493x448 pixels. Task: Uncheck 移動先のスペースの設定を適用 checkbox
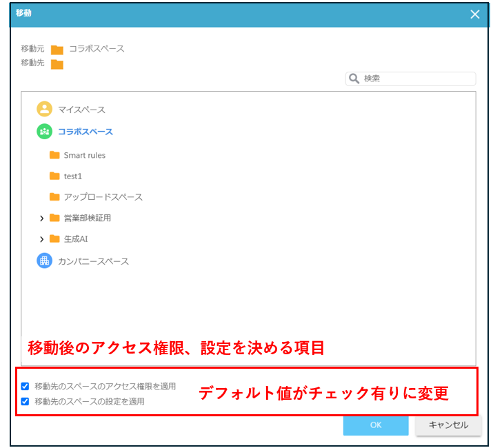[x=25, y=401]
